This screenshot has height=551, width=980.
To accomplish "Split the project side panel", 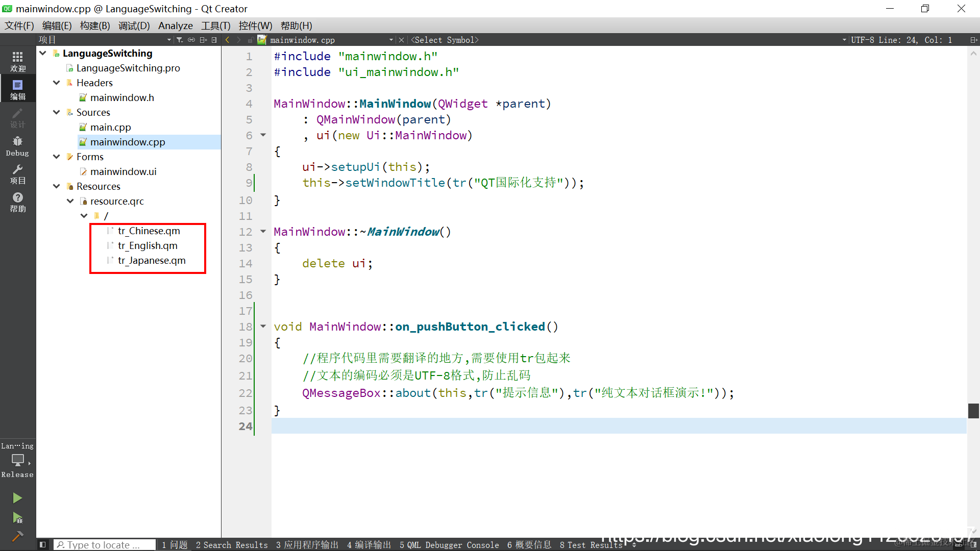I will (x=203, y=40).
